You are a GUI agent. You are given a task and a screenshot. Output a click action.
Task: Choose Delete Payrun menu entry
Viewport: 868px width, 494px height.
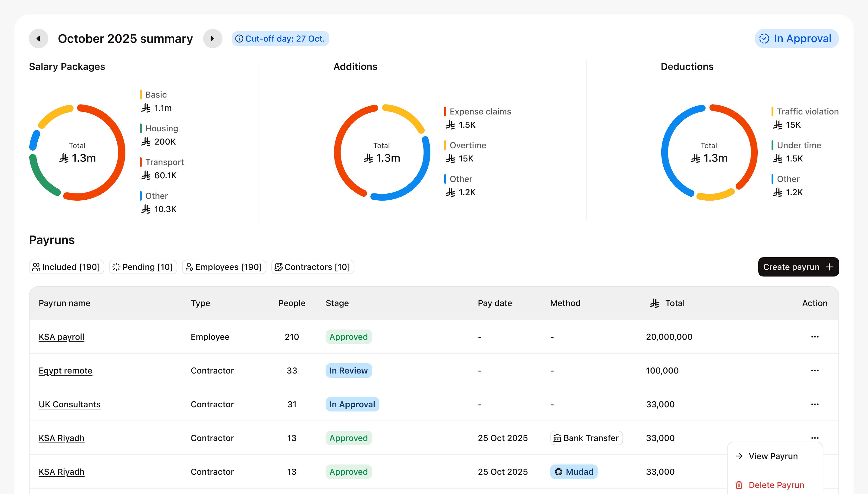click(776, 485)
